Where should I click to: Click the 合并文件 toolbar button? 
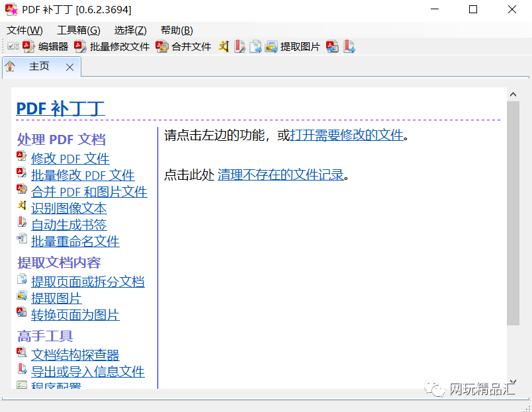click(183, 46)
